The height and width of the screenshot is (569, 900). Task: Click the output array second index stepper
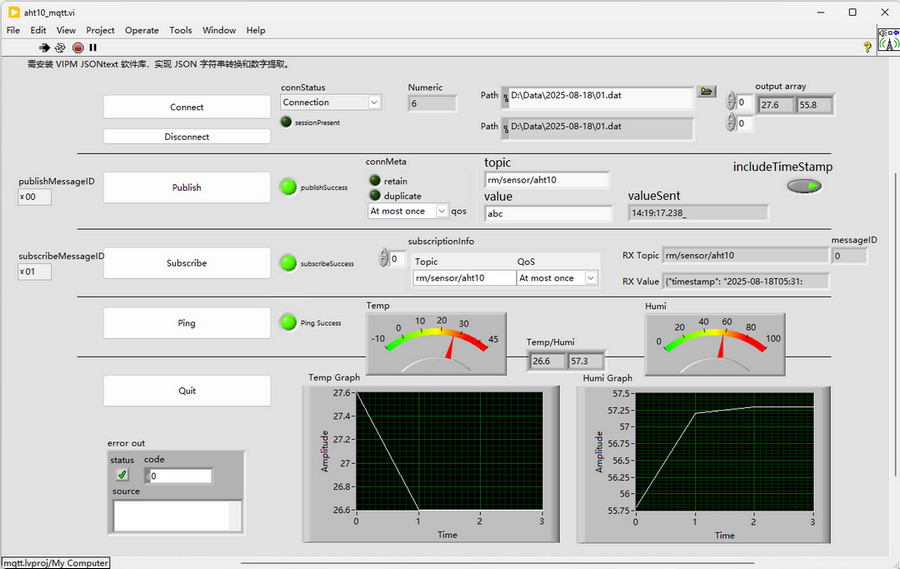coord(731,122)
